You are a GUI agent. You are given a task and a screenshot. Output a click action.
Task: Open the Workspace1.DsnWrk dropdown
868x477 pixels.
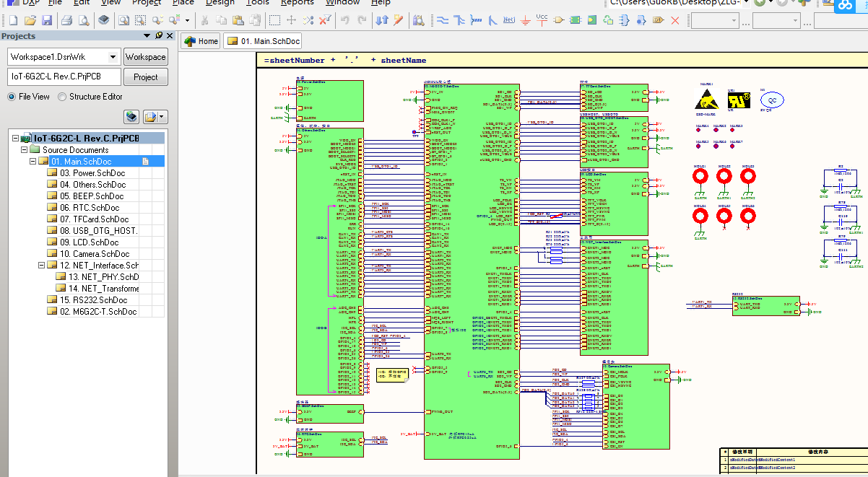[113, 57]
